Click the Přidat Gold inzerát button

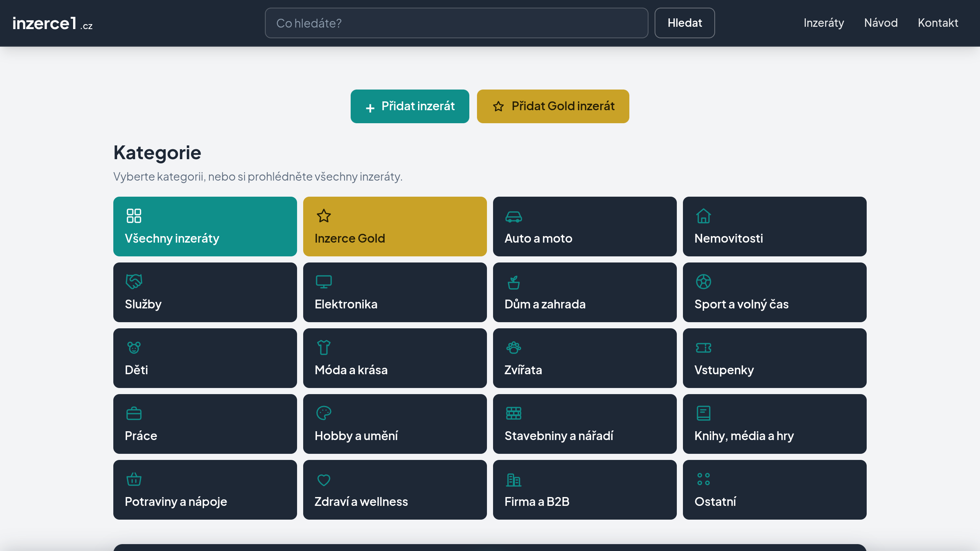[x=553, y=106]
